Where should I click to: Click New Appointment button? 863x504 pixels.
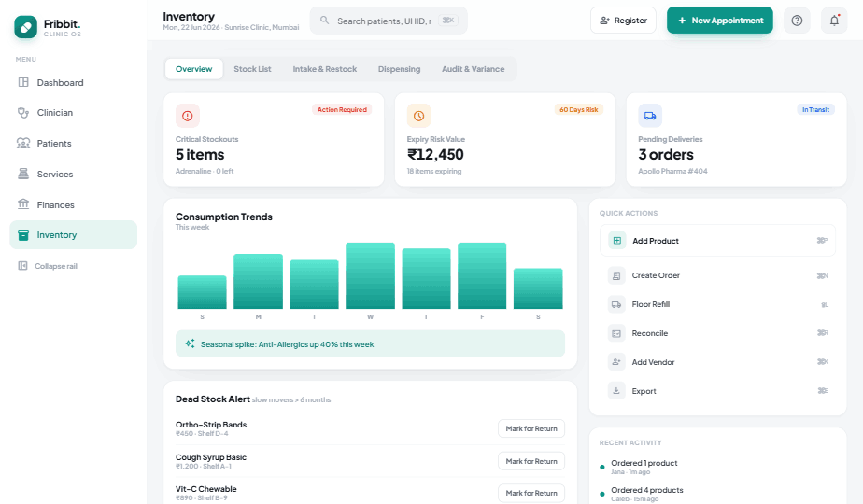(720, 21)
